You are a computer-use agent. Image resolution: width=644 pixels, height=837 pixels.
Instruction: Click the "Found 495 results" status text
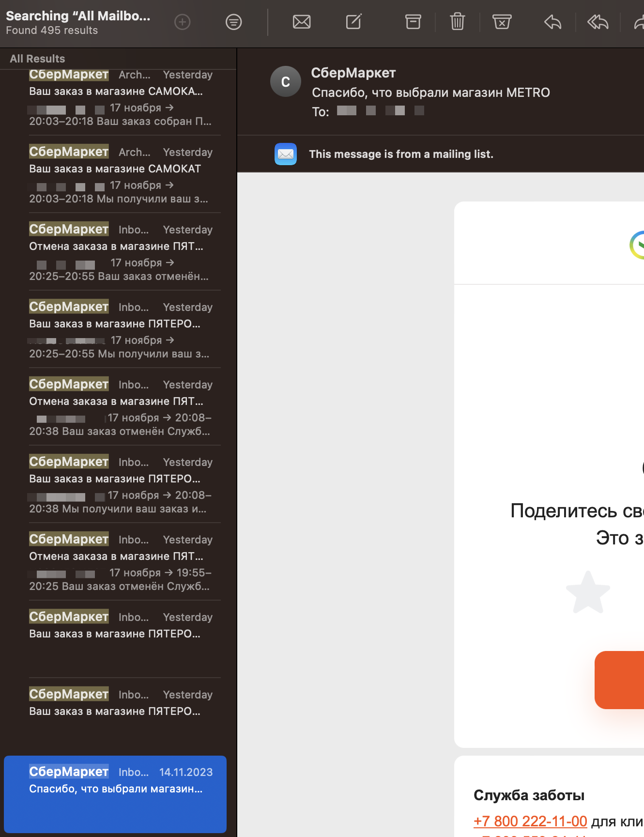(52, 31)
